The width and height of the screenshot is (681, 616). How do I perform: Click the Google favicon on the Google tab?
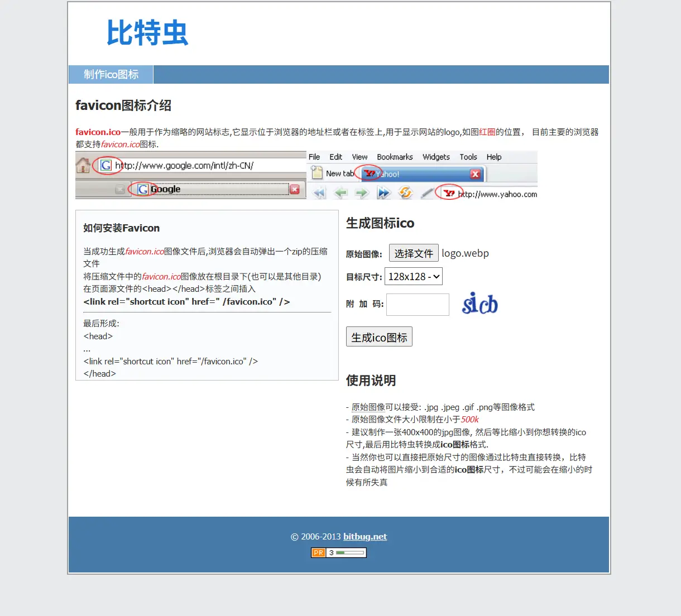(143, 189)
